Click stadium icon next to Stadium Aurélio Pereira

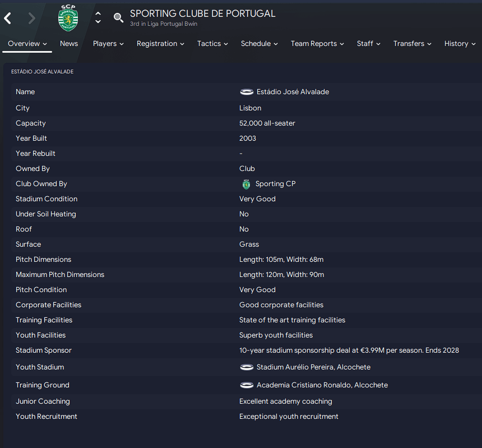(247, 367)
